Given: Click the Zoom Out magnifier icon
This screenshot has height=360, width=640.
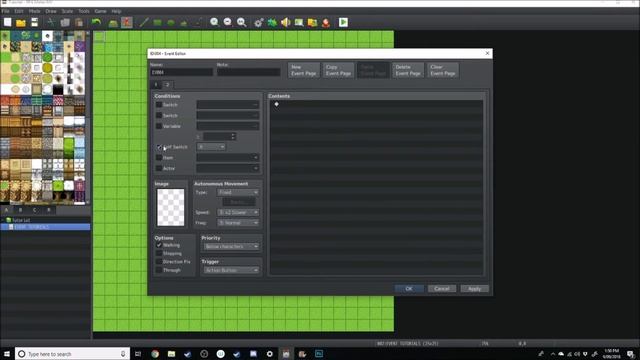Looking at the screenshot, I should 228,22.
